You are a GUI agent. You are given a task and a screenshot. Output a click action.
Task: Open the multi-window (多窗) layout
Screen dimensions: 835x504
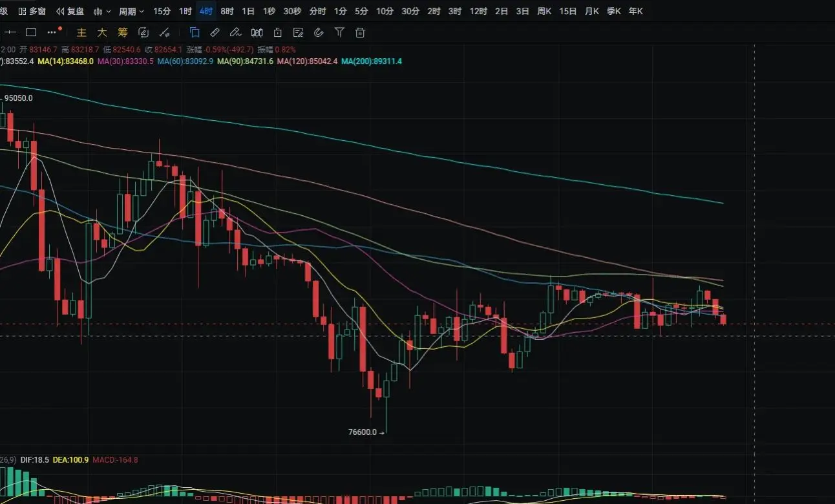(32, 12)
